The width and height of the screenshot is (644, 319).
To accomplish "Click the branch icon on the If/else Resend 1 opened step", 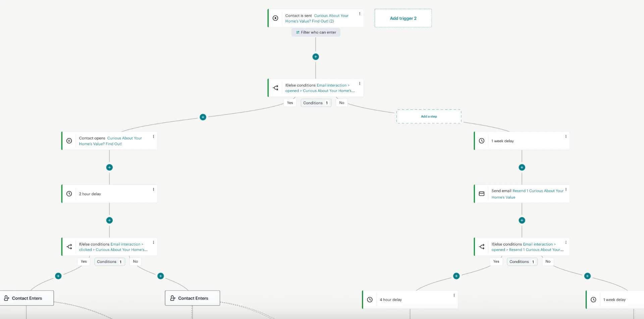I will tap(482, 247).
